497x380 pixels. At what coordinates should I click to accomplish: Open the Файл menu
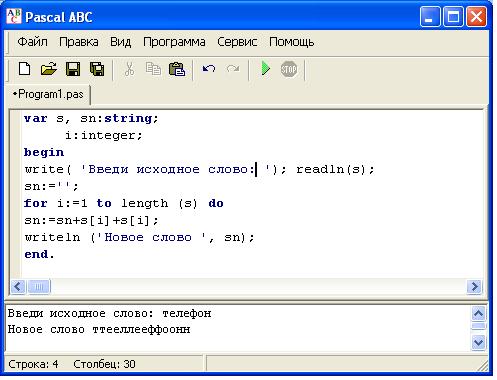32,42
